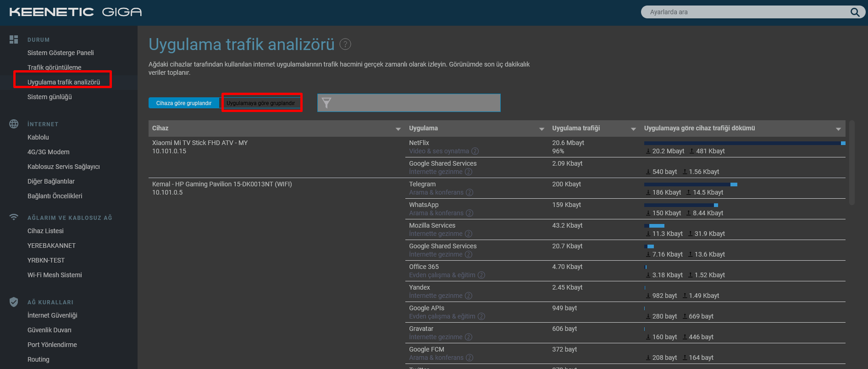Click IP address 10.101.0.5
This screenshot has height=369, width=868.
click(x=167, y=192)
